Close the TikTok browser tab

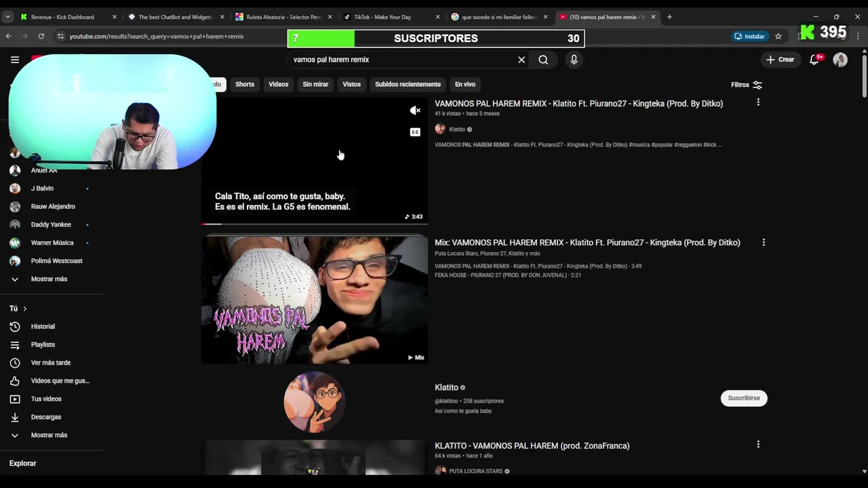437,17
